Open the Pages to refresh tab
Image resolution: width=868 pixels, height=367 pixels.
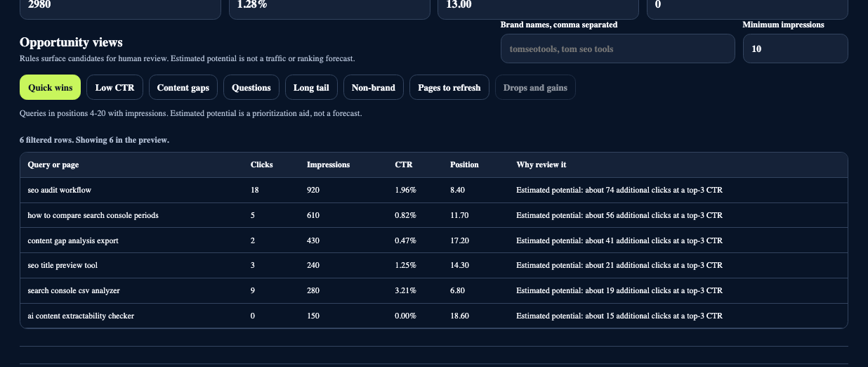click(x=449, y=88)
